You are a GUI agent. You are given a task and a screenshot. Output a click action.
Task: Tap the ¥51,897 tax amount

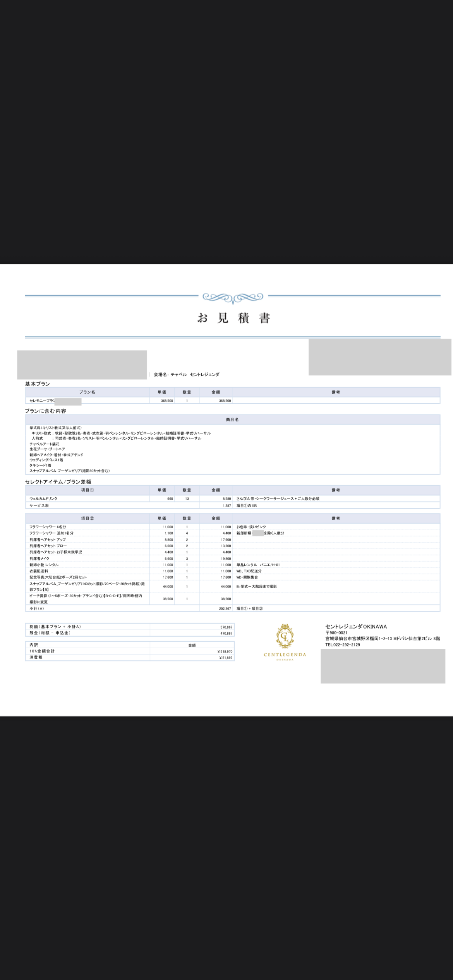pos(226,658)
